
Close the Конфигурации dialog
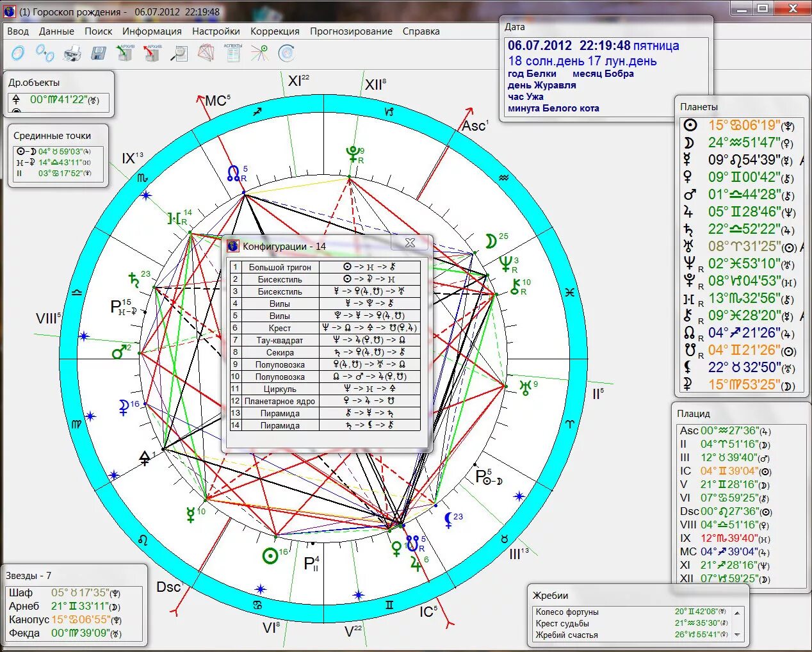point(410,243)
